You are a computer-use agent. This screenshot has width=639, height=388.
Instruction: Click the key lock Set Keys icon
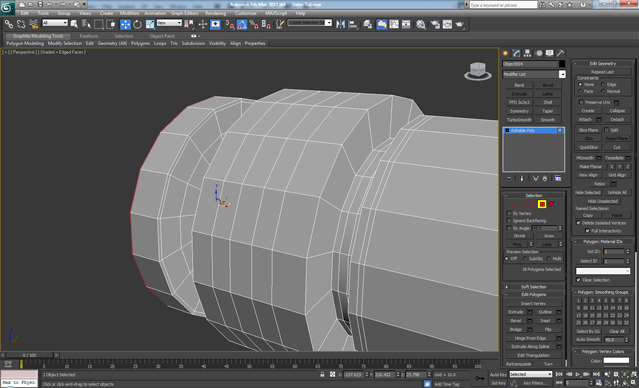pos(480,378)
